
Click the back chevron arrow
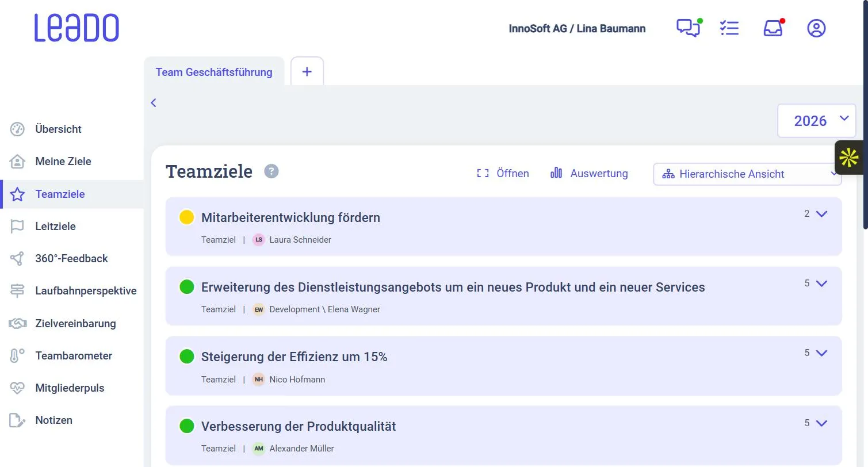(154, 102)
